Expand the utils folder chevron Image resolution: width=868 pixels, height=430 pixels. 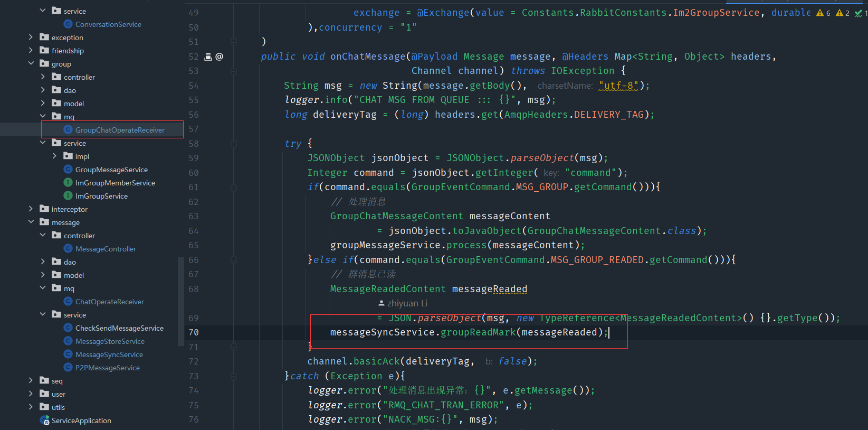coord(31,407)
